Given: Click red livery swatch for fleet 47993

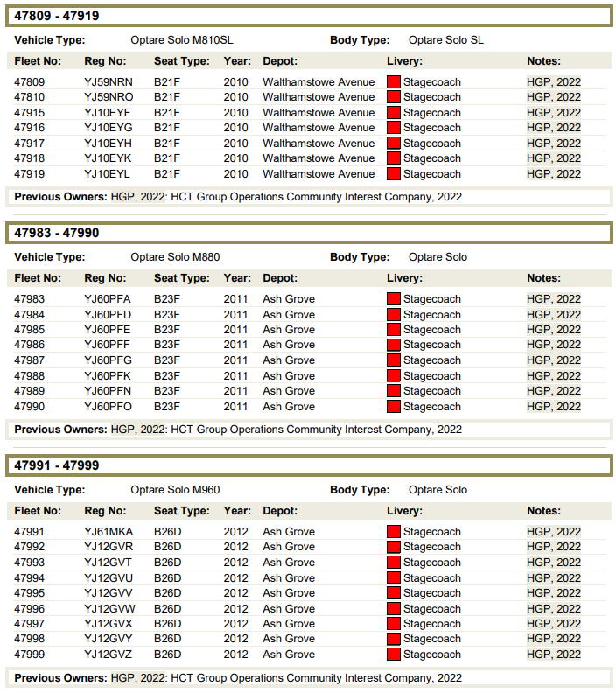Looking at the screenshot, I should pyautogui.click(x=394, y=563).
